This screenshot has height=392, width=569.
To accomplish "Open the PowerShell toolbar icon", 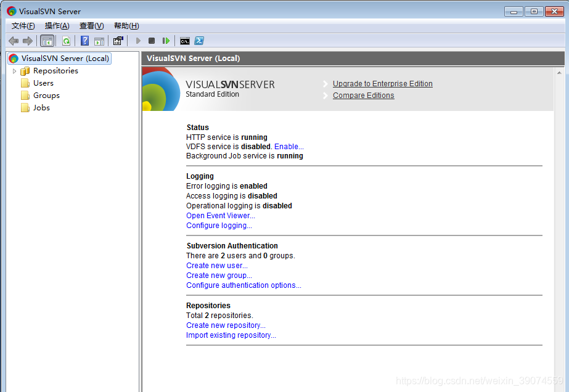I will pos(199,41).
